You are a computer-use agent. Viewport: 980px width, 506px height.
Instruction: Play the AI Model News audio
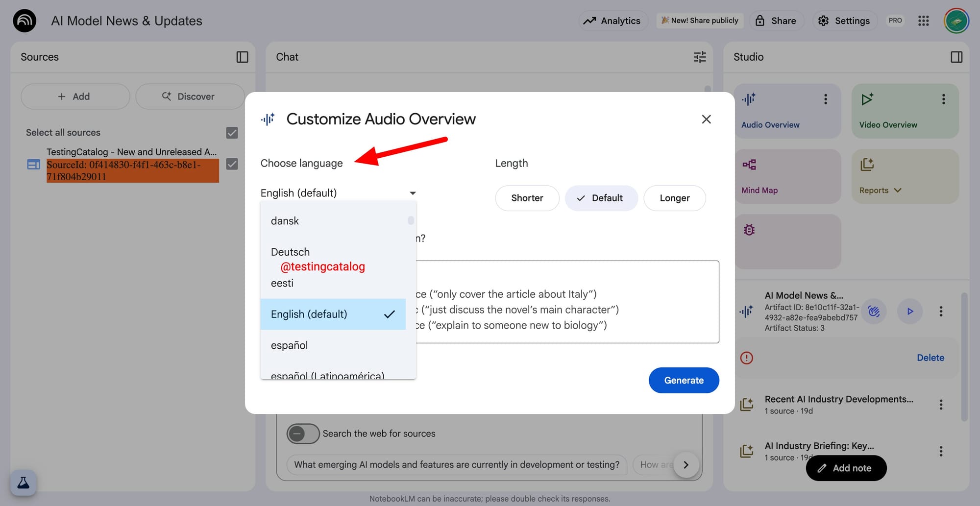[910, 311]
